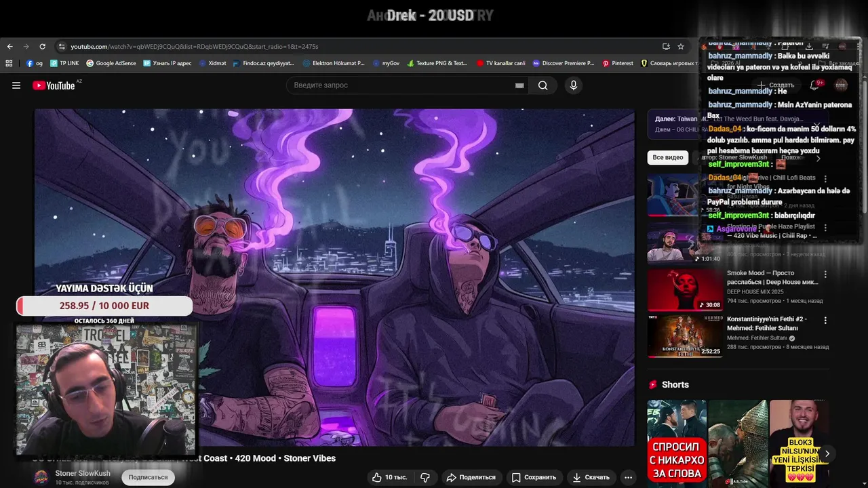Focus the 'Введите запрос' search field
Viewport: 868px width, 488px height.
pyautogui.click(x=403, y=85)
